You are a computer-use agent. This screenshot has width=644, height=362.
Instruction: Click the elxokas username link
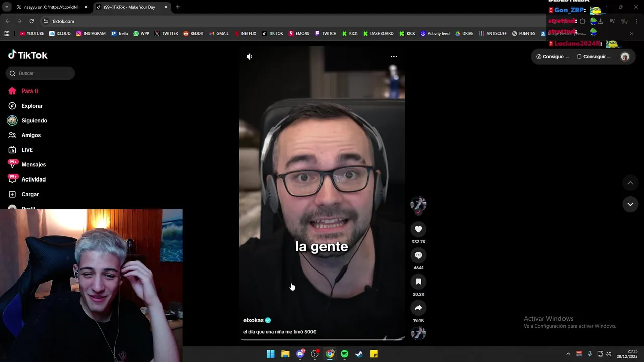[x=253, y=320]
